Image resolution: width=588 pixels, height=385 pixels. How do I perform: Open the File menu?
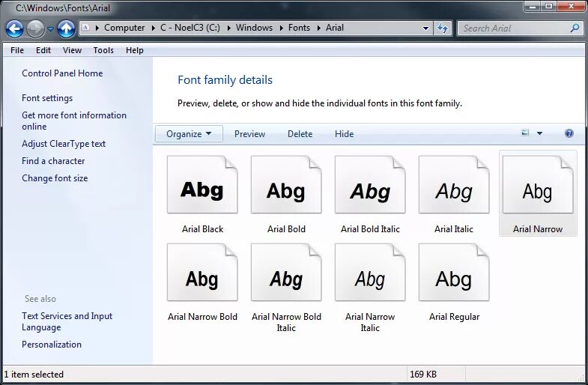click(x=17, y=50)
